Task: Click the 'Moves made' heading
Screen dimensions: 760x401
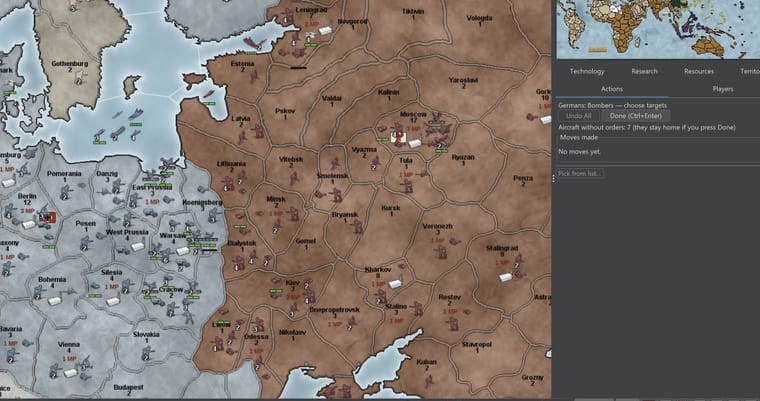Action: point(579,137)
